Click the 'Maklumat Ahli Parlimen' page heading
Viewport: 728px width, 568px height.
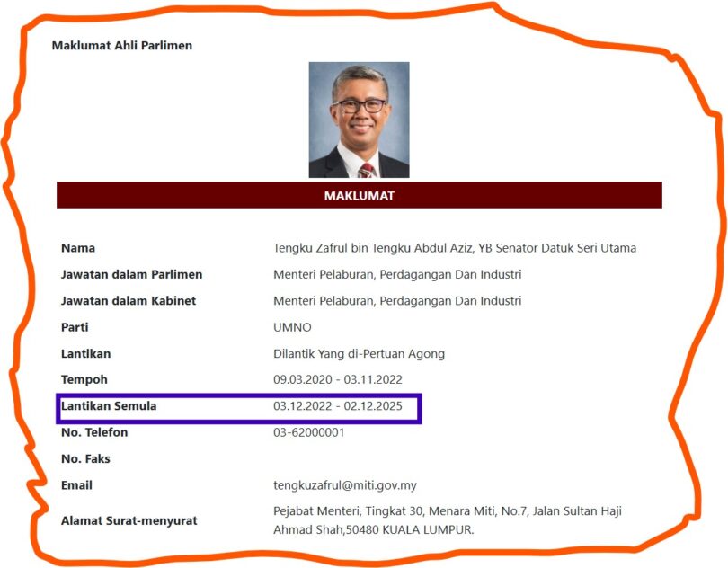(x=121, y=45)
